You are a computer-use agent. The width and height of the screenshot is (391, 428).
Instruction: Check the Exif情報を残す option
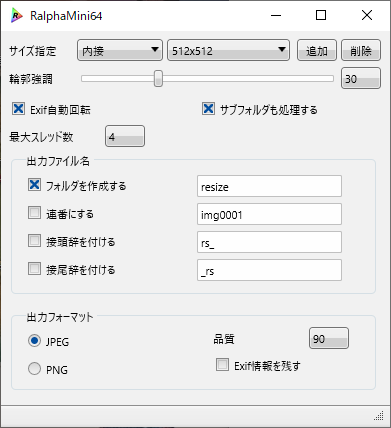tap(222, 365)
